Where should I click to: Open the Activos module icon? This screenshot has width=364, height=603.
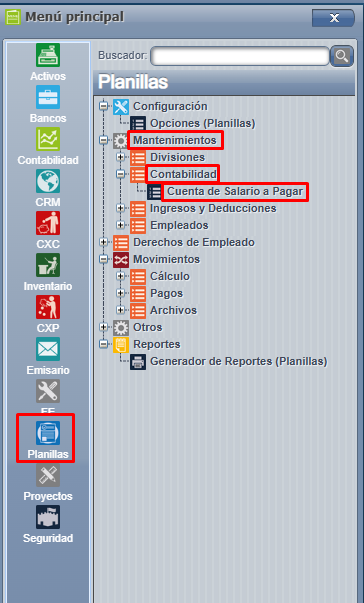[x=48, y=55]
